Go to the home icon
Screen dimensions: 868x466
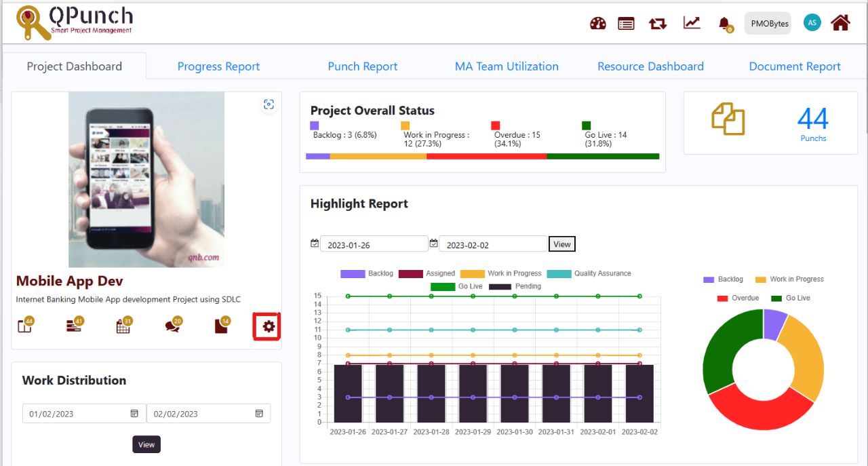[840, 23]
